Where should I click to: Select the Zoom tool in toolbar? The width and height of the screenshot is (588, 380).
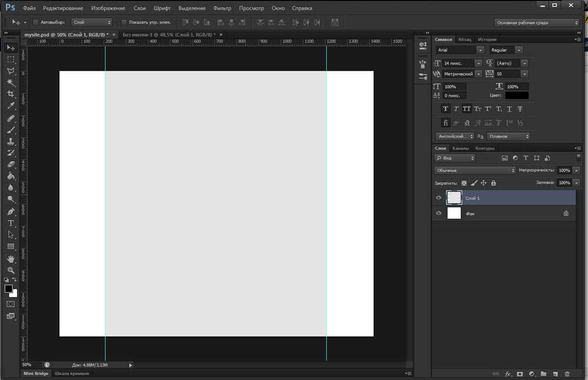(11, 271)
